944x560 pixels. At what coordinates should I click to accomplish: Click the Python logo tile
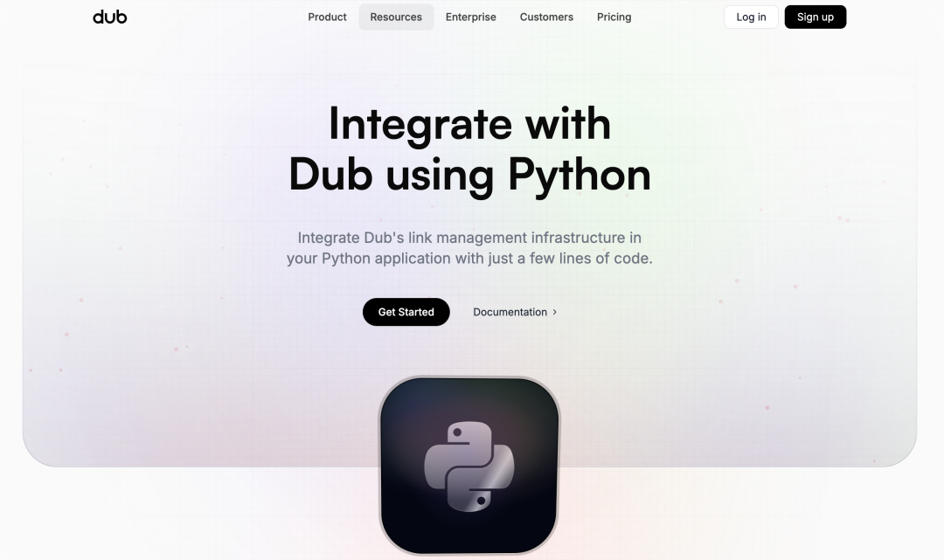[x=469, y=467]
